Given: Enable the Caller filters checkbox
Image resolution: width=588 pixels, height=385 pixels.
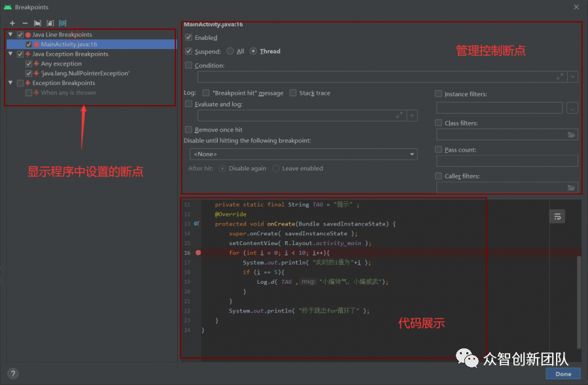Looking at the screenshot, I should [438, 175].
